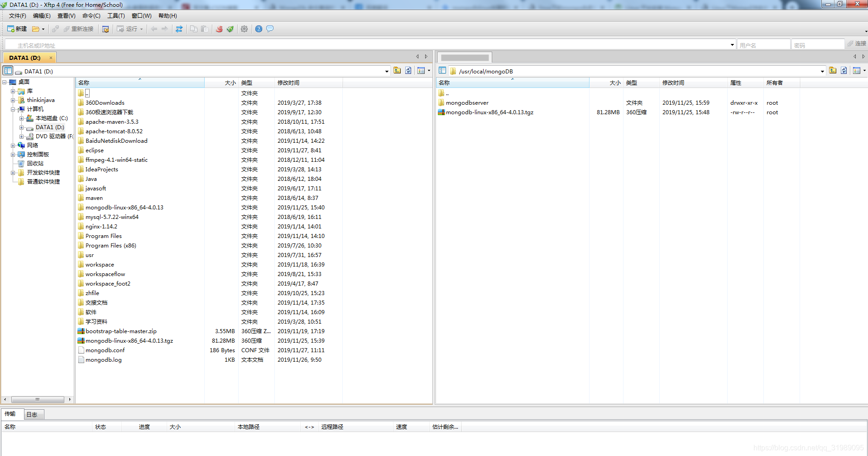
Task: Open the folder icon in the toolbar
Action: 35,29
